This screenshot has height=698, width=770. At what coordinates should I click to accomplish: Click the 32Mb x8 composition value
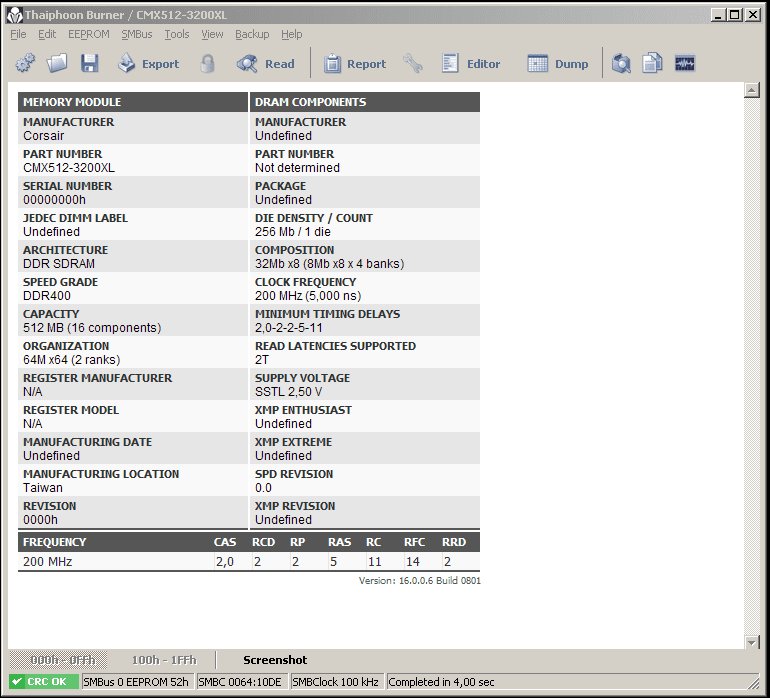tap(329, 264)
